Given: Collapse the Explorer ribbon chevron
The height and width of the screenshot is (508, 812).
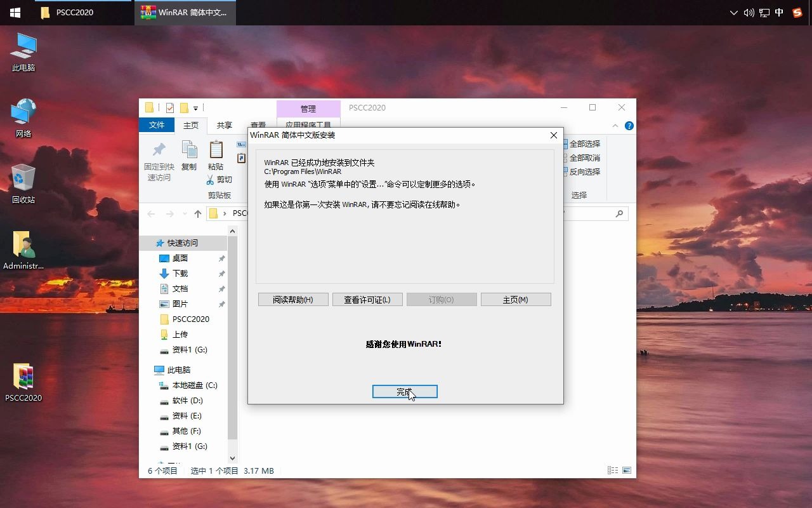Looking at the screenshot, I should point(615,126).
